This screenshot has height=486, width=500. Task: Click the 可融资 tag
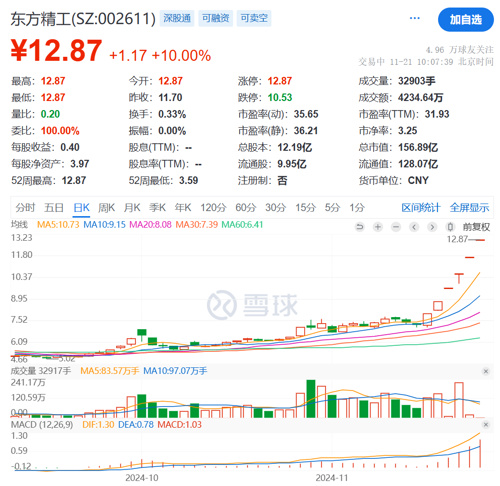[216, 18]
